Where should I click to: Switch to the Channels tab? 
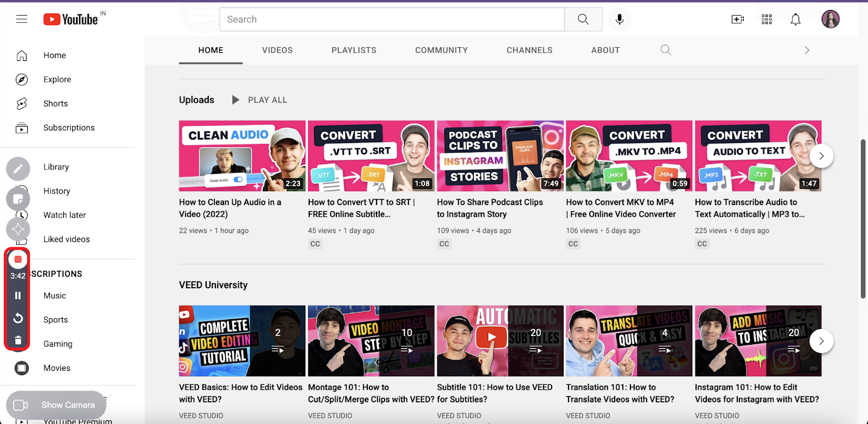(x=529, y=50)
